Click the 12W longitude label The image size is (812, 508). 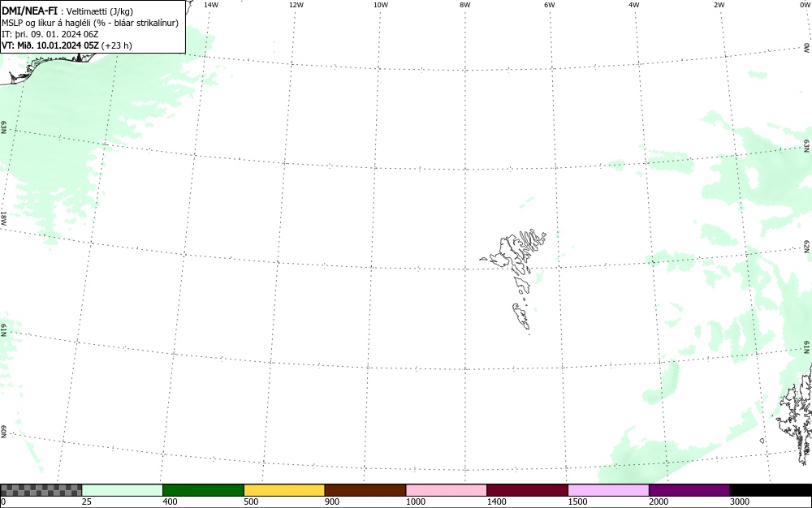pos(296,5)
